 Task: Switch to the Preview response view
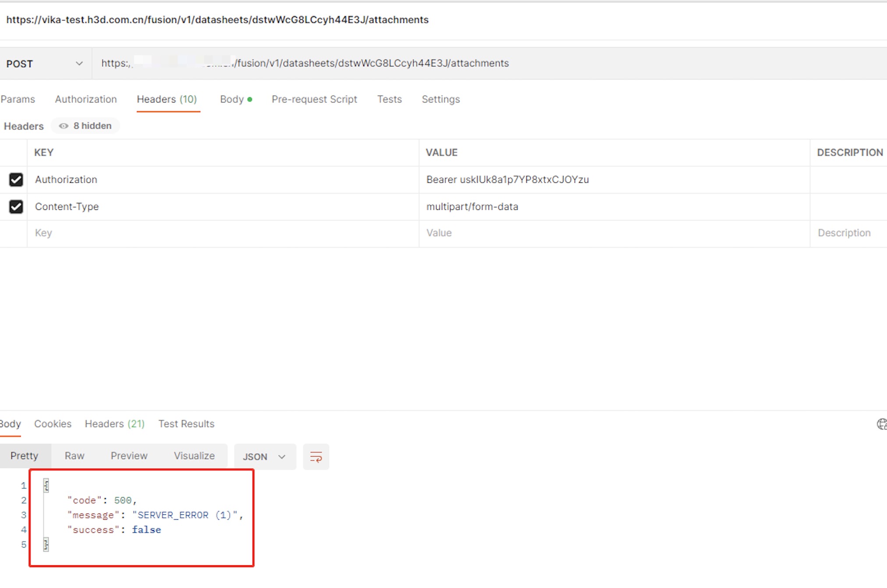(x=129, y=456)
